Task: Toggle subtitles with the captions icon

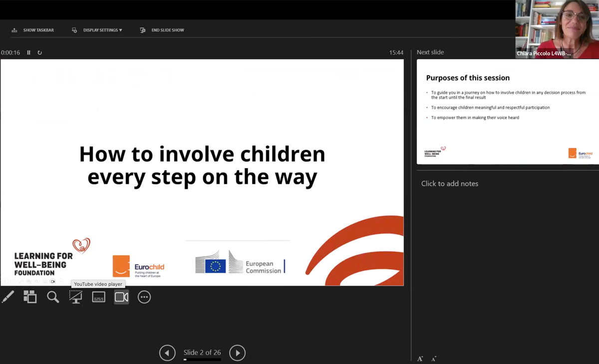Action: 98,297
